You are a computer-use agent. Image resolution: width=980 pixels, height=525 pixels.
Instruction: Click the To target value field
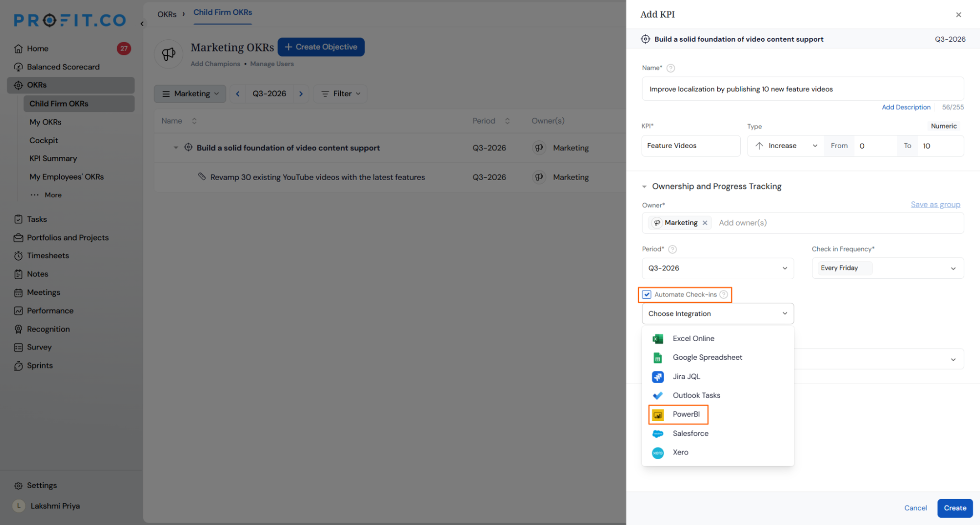940,146
